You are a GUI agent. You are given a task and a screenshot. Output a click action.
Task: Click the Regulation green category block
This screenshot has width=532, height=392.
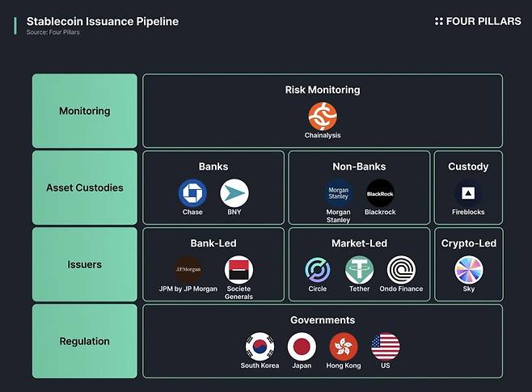coord(85,341)
